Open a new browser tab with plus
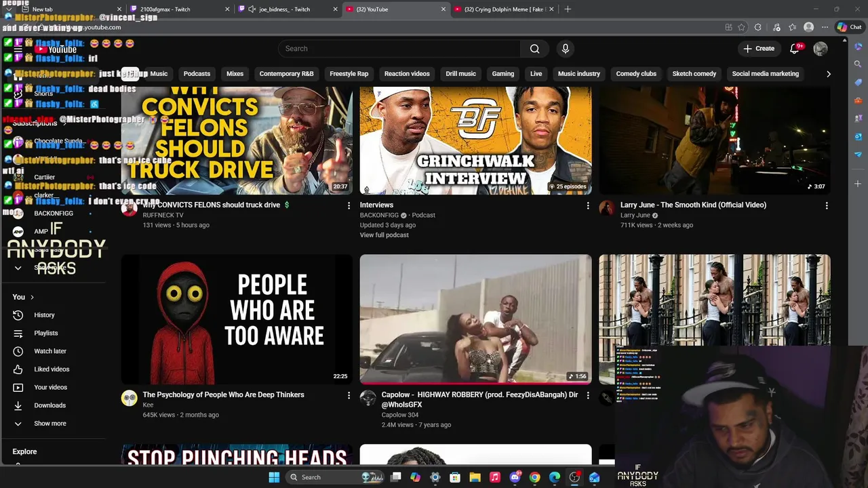The image size is (868, 488). pos(568,9)
